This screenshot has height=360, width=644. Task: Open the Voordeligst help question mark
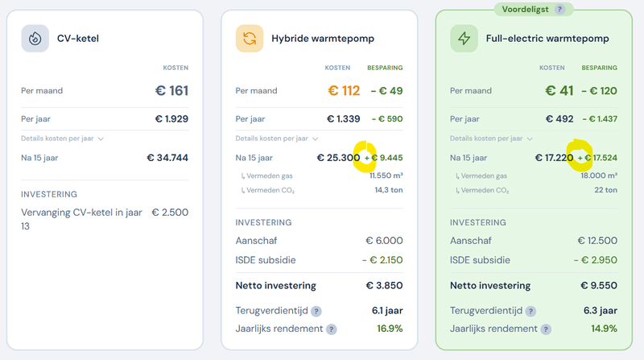[x=559, y=10]
